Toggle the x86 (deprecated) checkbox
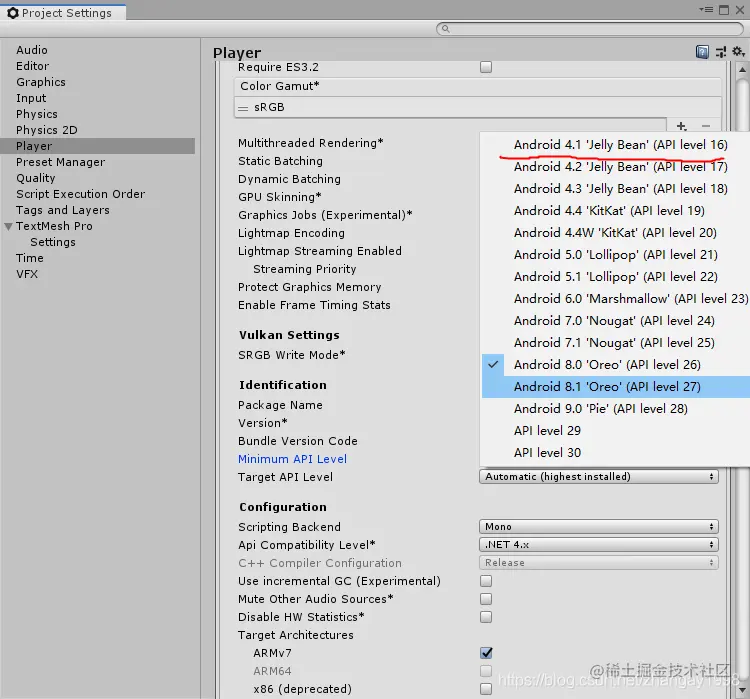The width and height of the screenshot is (750, 699). (x=486, y=689)
